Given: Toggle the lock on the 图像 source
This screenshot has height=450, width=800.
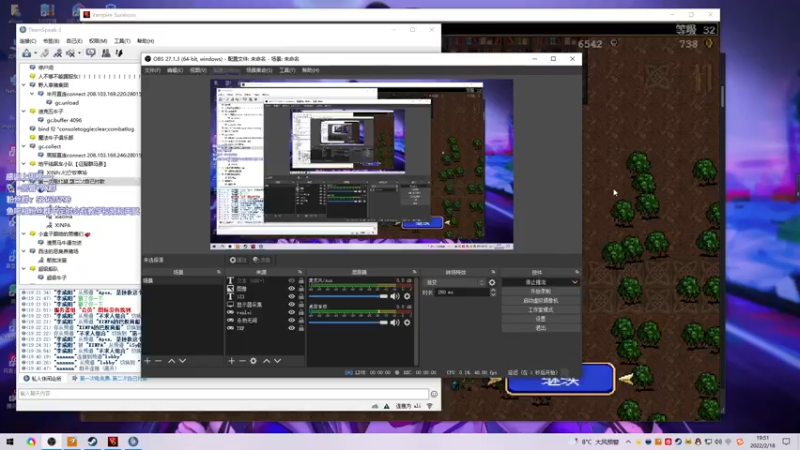Looking at the screenshot, I should tap(301, 289).
